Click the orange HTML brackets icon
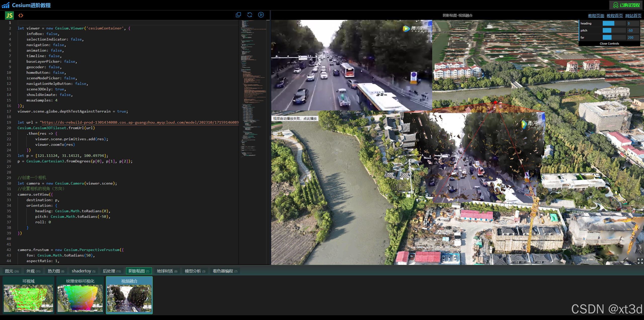Screen dimensions: 644x320 (x=21, y=16)
